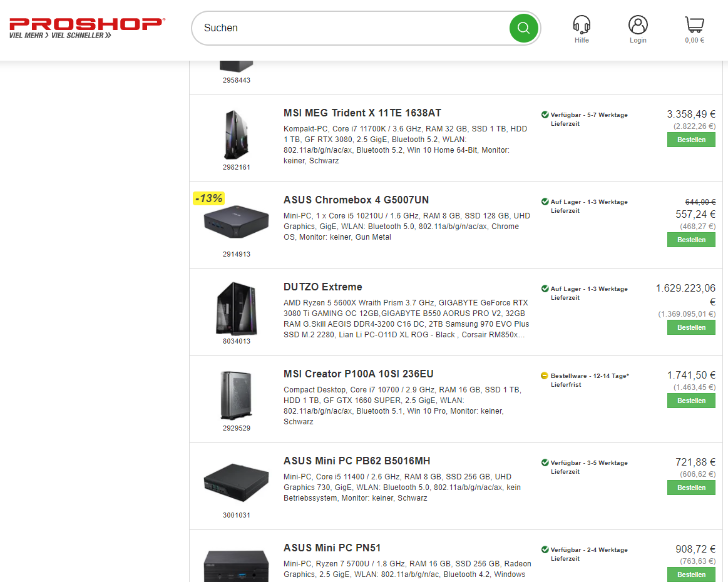Image resolution: width=728 pixels, height=582 pixels.
Task: Click article number 2914913
Action: (237, 254)
